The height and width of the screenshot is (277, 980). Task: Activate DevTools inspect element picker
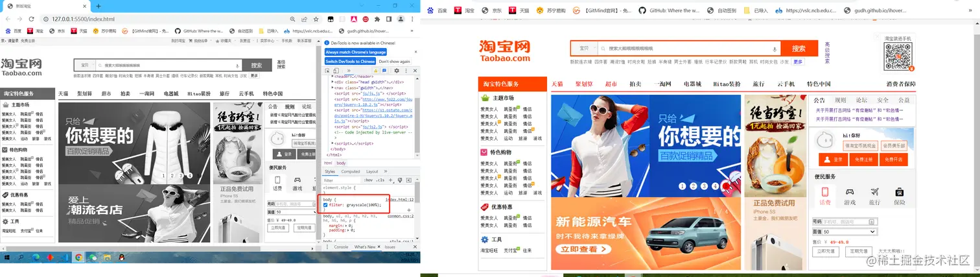(328, 70)
